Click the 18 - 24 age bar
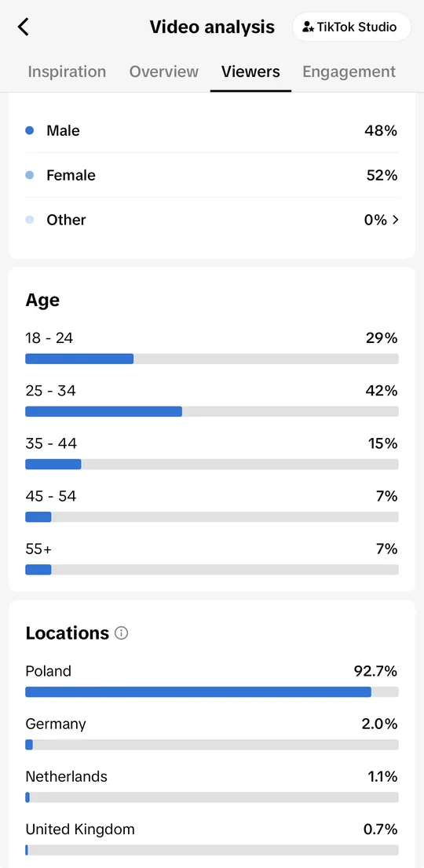The height and width of the screenshot is (868, 424). click(x=212, y=359)
